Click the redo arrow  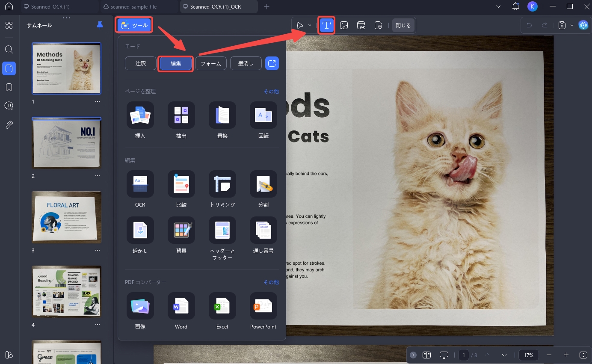click(x=545, y=26)
